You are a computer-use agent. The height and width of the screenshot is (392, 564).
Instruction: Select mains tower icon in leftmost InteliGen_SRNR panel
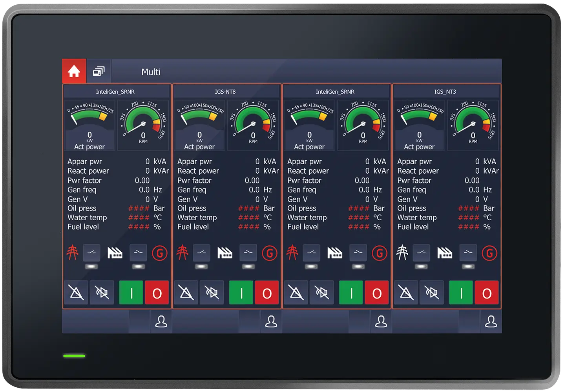pyautogui.click(x=72, y=252)
